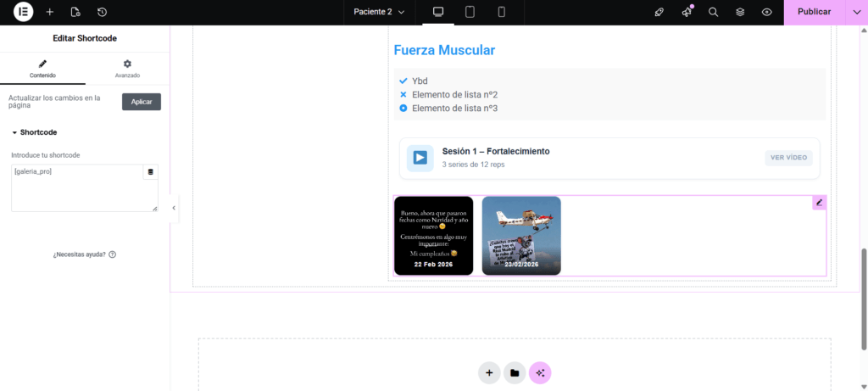Open the megaphone what's new icon

(x=687, y=12)
